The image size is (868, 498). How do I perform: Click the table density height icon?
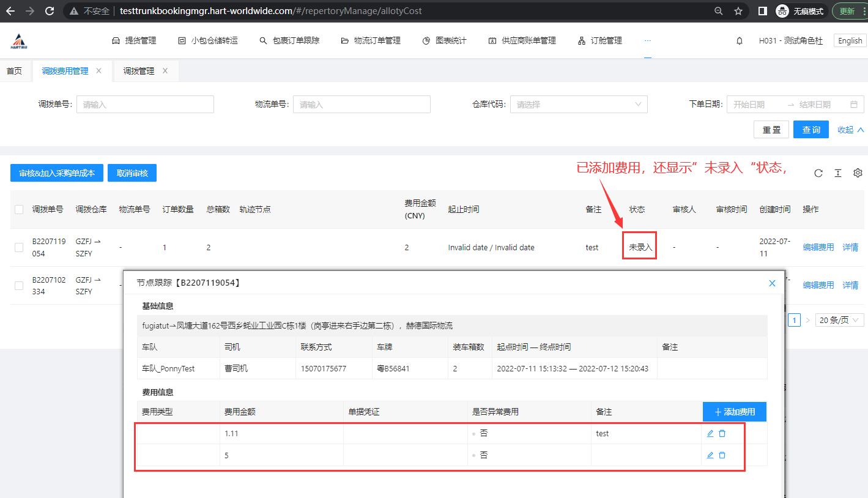coord(838,173)
